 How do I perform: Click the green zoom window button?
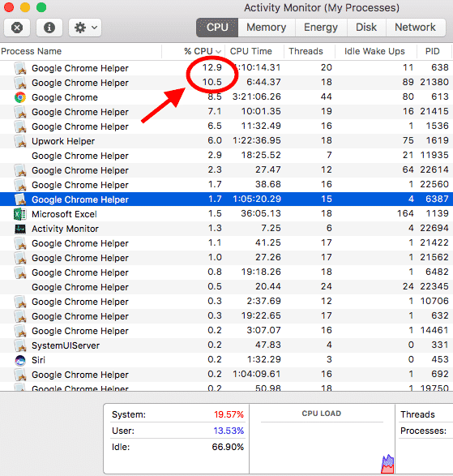41,7
